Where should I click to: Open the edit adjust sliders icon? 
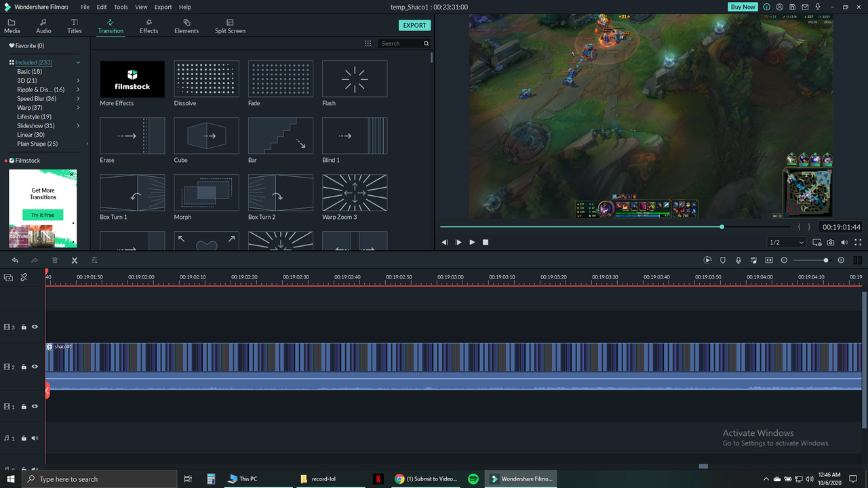[x=94, y=260]
